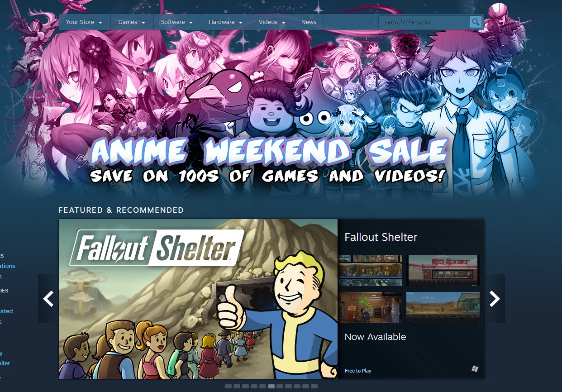
Task: Click the magnifying glass search icon
Action: coord(475,22)
